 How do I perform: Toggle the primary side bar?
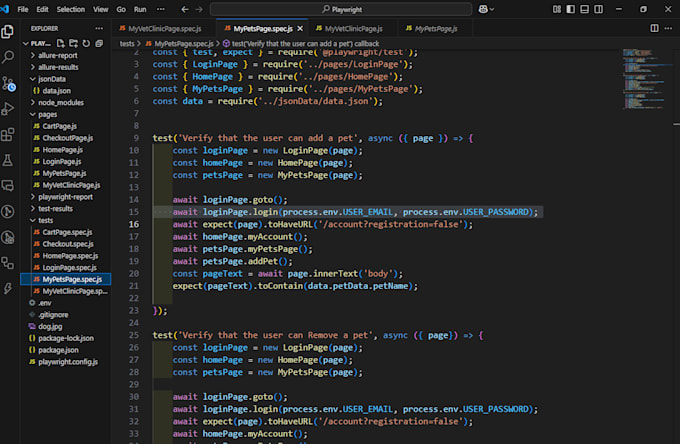(571, 9)
